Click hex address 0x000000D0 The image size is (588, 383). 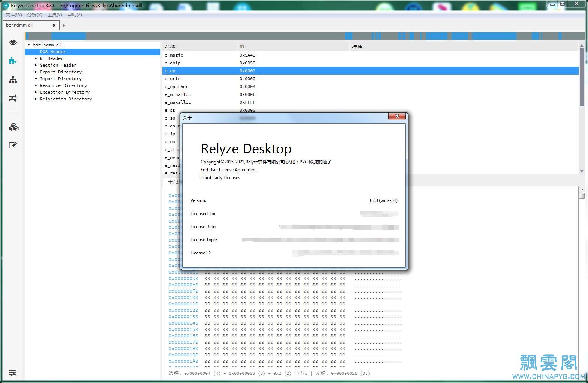183,278
